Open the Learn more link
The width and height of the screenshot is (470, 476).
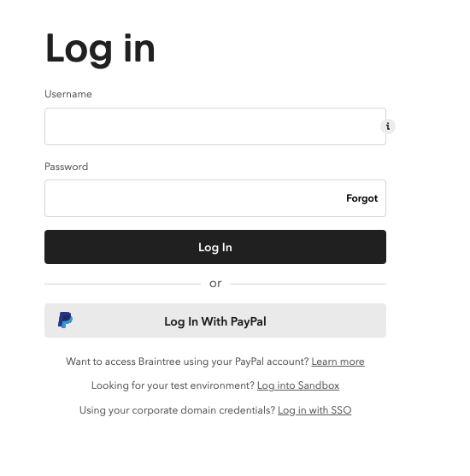click(338, 361)
